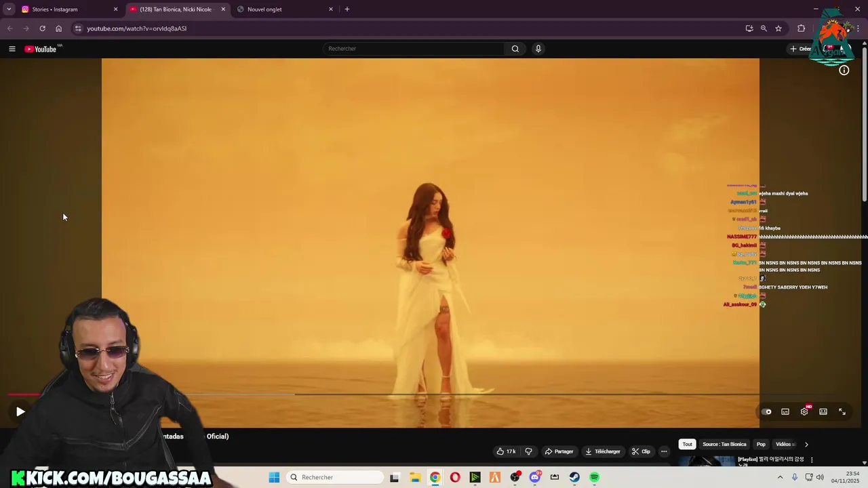
Task: Click the browser back arrow
Action: pos(9,28)
